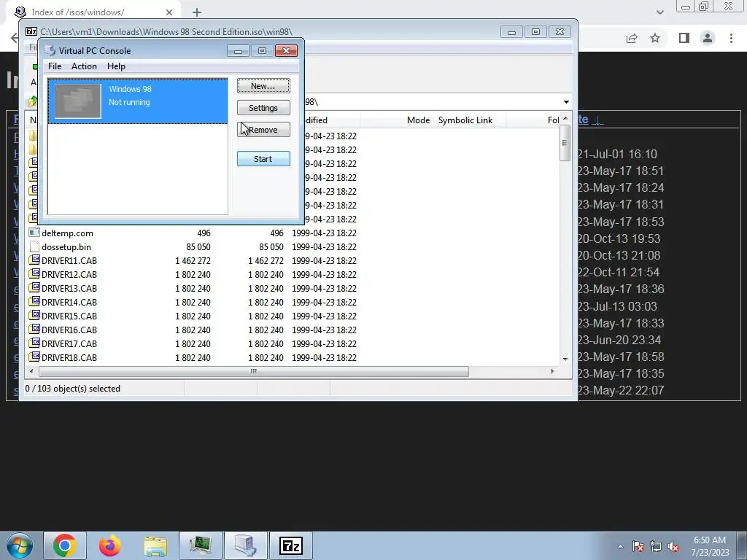Viewport: 747px width, 560px height.
Task: Close the Index of /isos/windows/ browser tab
Action: pyautogui.click(x=169, y=12)
